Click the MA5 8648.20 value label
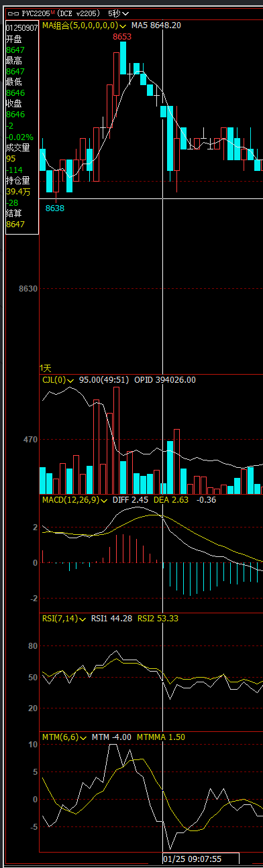The height and width of the screenshot is (868, 263). point(156,25)
